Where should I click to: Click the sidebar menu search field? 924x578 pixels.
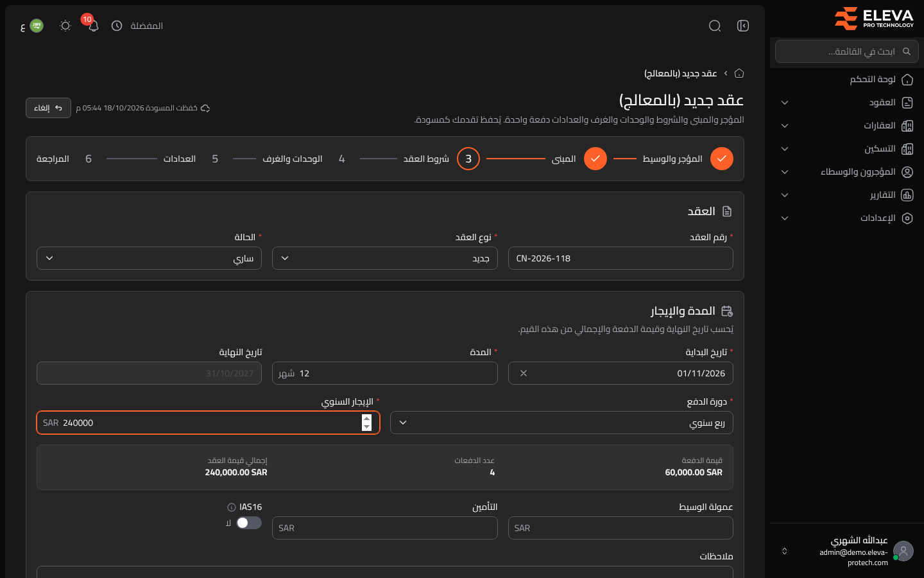847,51
